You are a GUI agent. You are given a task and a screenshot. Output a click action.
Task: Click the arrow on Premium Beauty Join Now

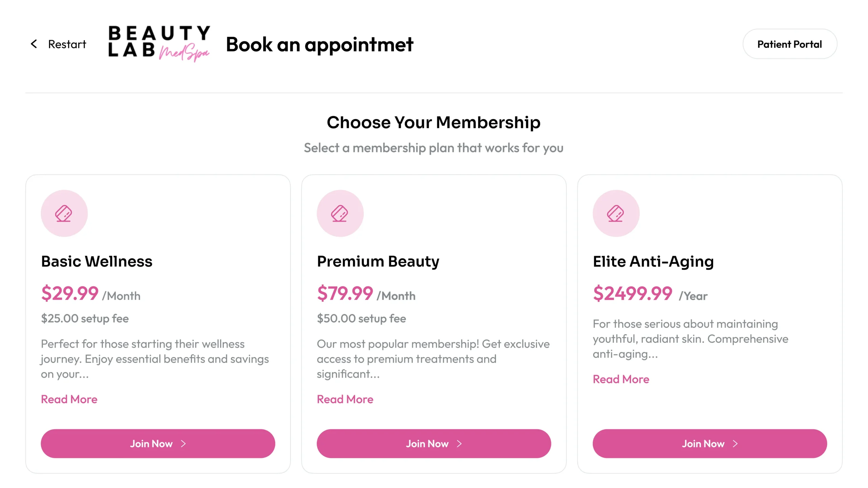click(459, 444)
